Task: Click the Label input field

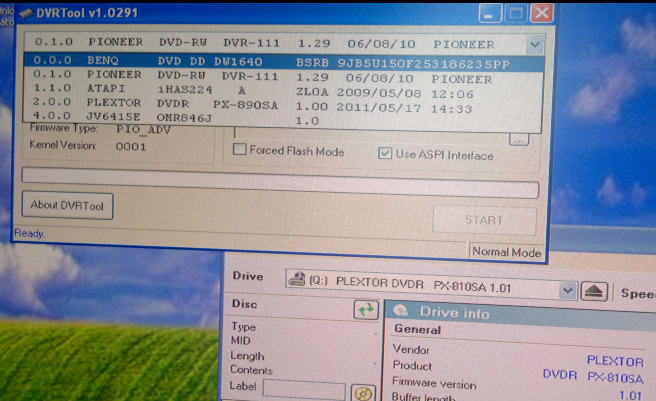Action: click(x=304, y=390)
